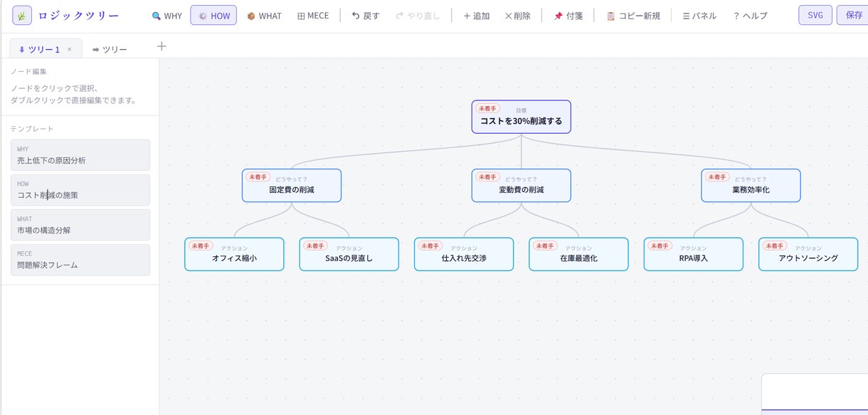
Task: Select the オフィス縮小 action node
Action: pos(234,254)
